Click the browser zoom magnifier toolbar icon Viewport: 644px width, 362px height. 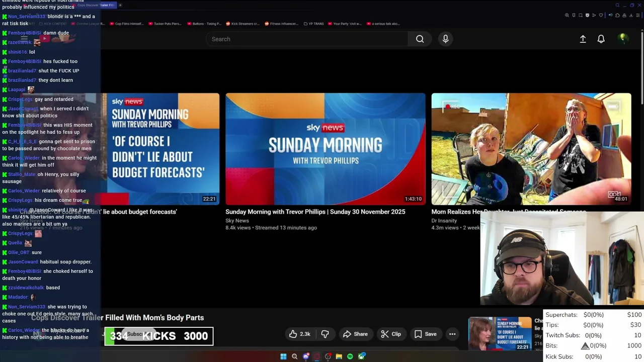coord(567,15)
